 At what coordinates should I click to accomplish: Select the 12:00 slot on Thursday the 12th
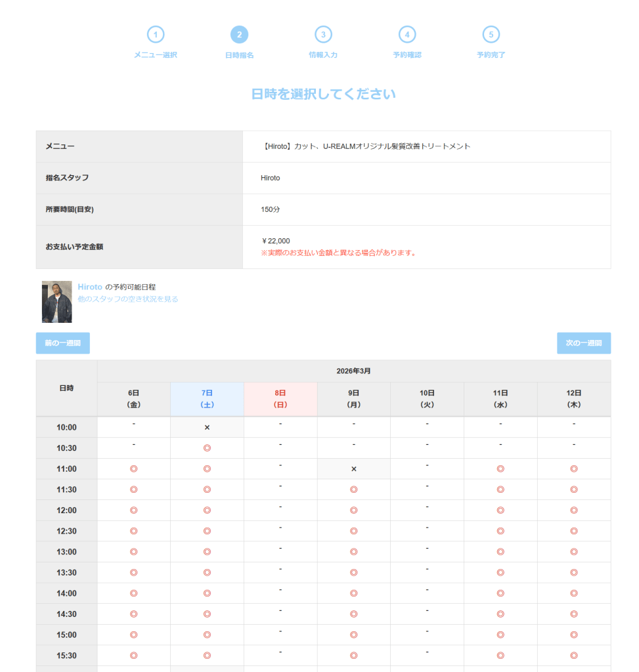click(573, 511)
